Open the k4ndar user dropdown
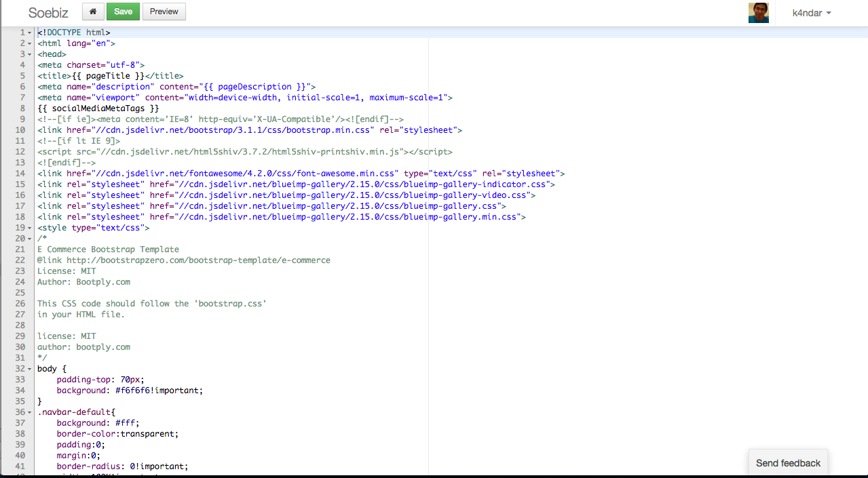This screenshot has width=868, height=478. 812,12
